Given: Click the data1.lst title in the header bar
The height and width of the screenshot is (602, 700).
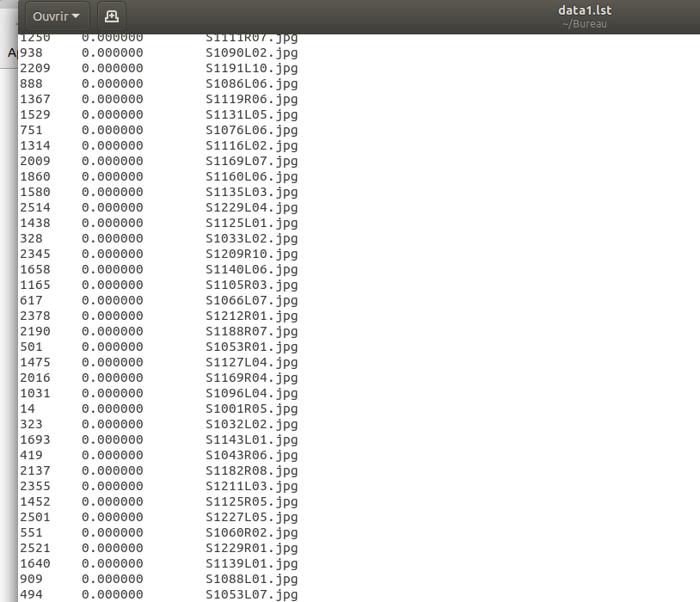Looking at the screenshot, I should [585, 10].
